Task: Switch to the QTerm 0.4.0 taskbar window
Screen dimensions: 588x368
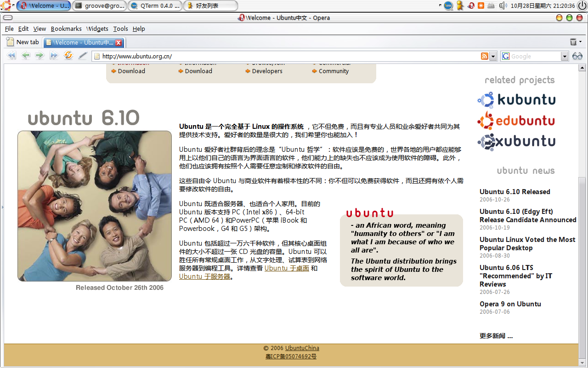Action: (x=155, y=6)
